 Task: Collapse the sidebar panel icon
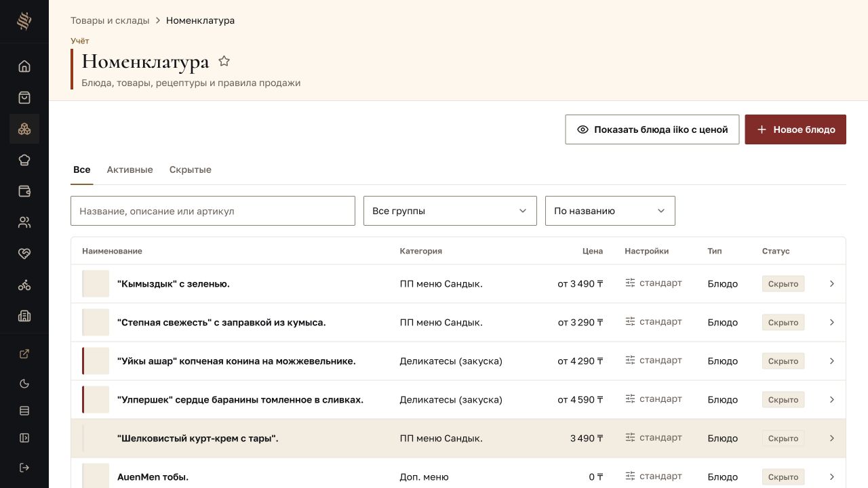[24, 438]
